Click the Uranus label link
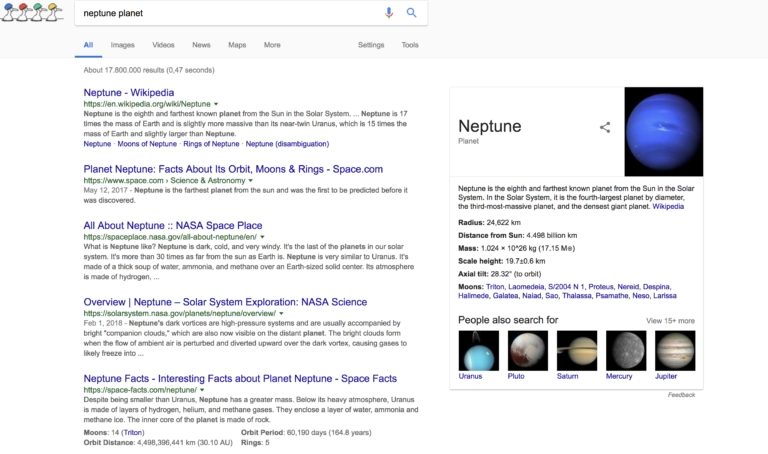This screenshot has width=768, height=454. pyautogui.click(x=470, y=376)
